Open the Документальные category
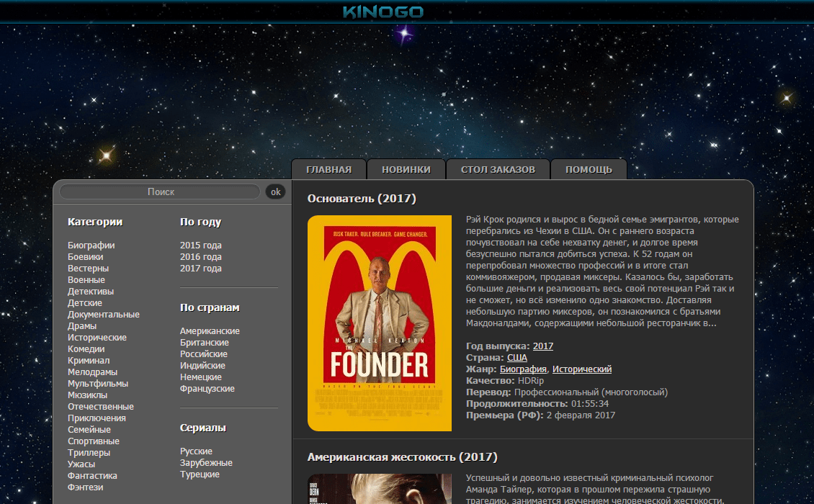Image resolution: width=814 pixels, height=504 pixels. (103, 314)
